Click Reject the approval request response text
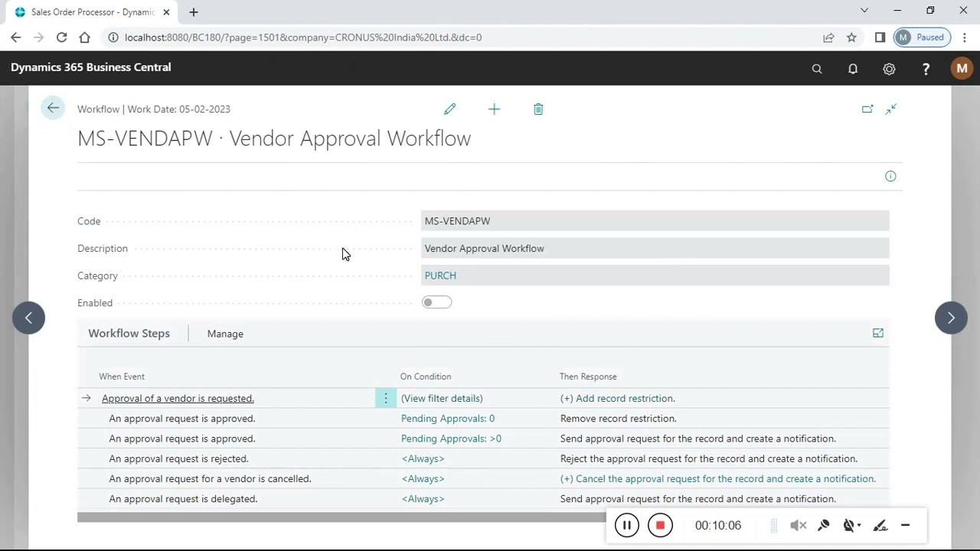The image size is (980, 551). 708,458
